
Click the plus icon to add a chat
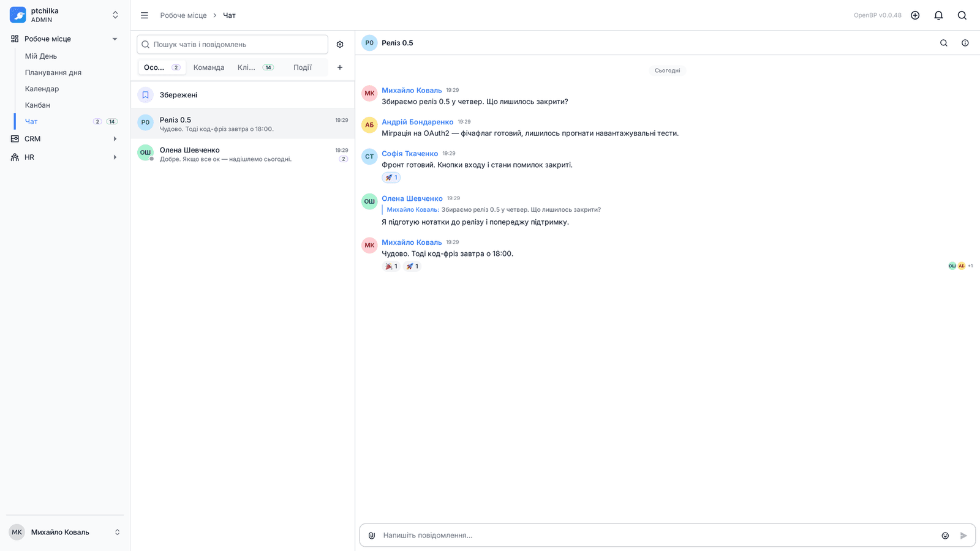coord(340,67)
